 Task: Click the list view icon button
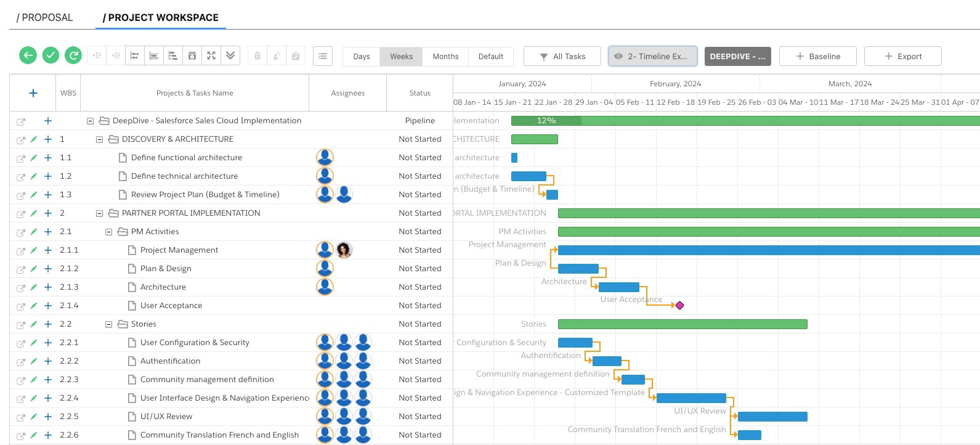pyautogui.click(x=323, y=56)
